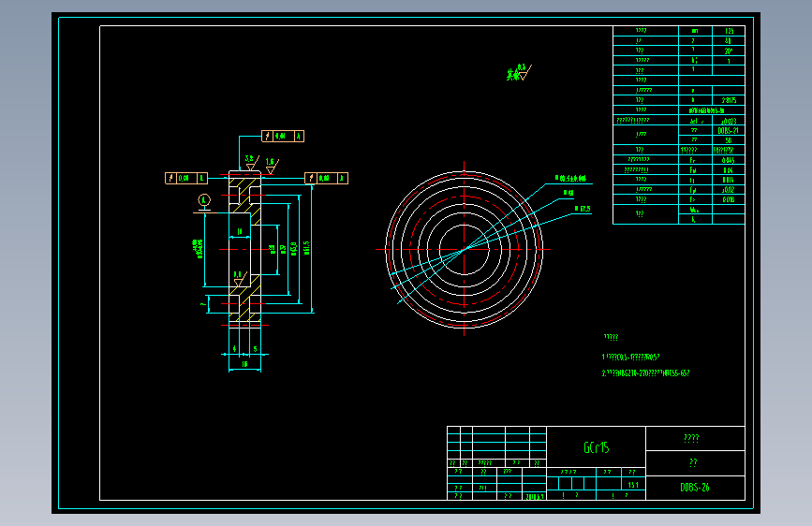Select the second technical note mentioning HRC55-65
The height and width of the screenshot is (526, 812).
click(x=646, y=373)
